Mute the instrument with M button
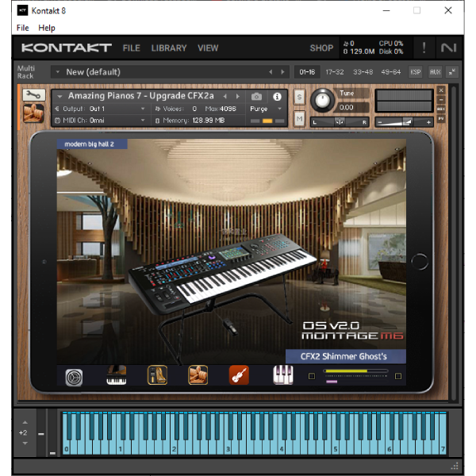476x476 pixels. coord(299,119)
